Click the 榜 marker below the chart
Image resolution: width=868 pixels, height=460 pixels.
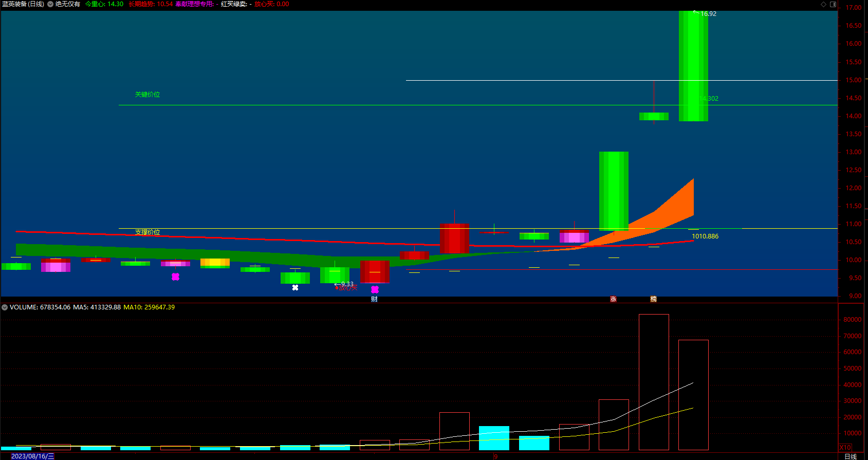coord(653,299)
